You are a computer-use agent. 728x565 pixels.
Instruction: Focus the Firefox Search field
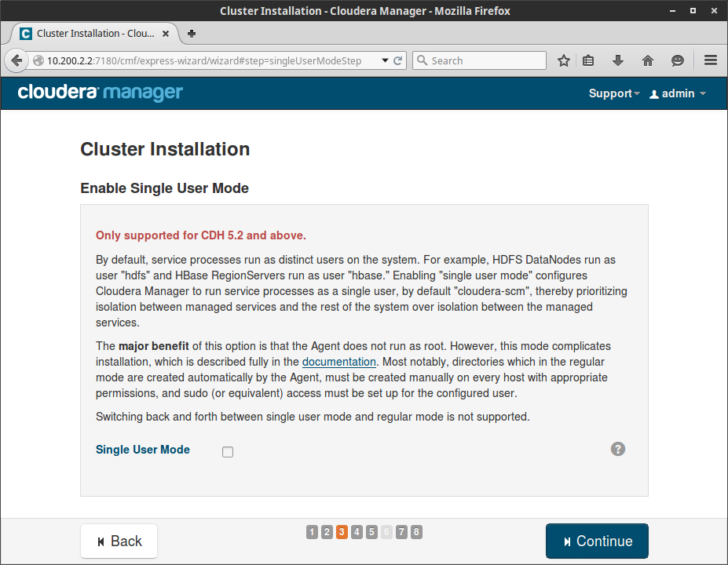point(479,60)
